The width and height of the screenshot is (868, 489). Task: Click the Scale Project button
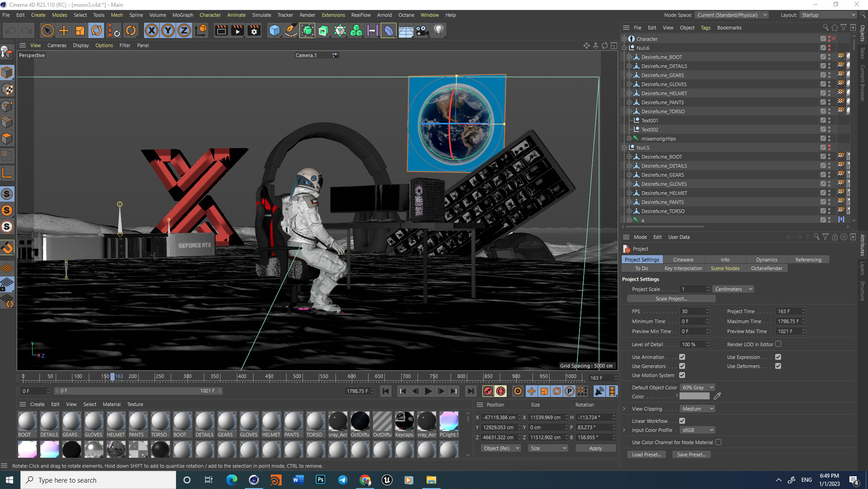tap(671, 299)
